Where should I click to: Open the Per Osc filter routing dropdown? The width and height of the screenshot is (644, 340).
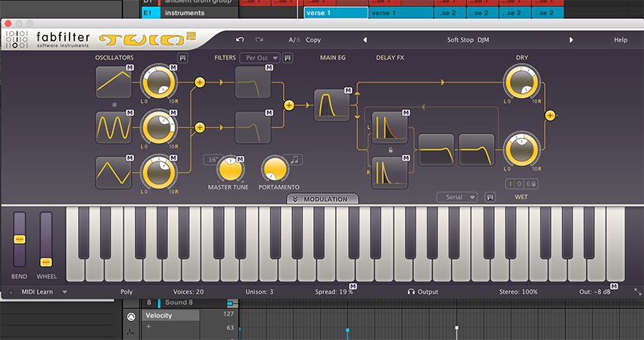(x=259, y=58)
